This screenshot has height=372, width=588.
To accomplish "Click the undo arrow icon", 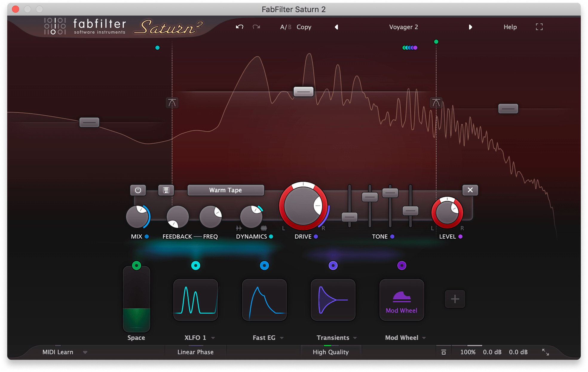I will 239,27.
